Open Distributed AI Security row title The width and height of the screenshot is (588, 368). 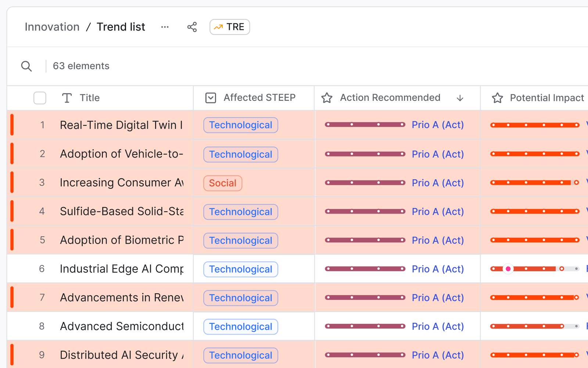coord(121,355)
